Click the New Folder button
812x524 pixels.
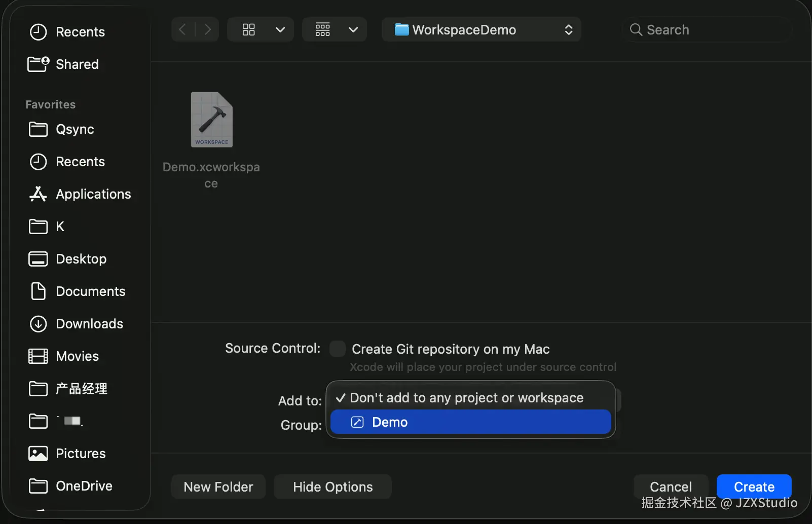click(x=218, y=487)
